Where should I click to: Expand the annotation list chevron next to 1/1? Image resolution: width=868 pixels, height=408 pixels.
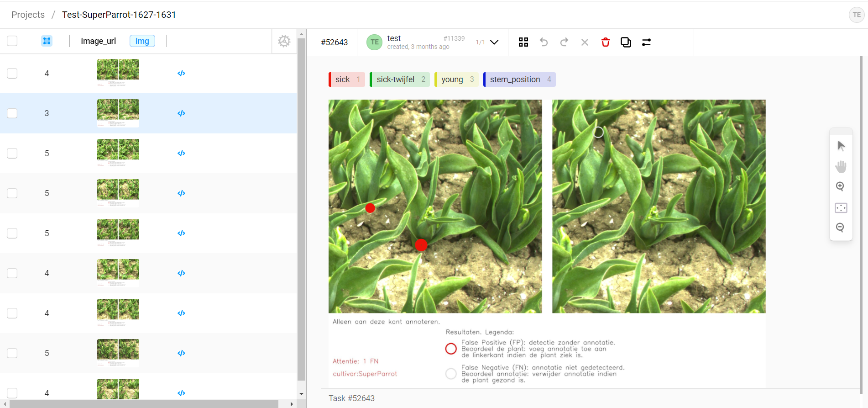pos(494,42)
